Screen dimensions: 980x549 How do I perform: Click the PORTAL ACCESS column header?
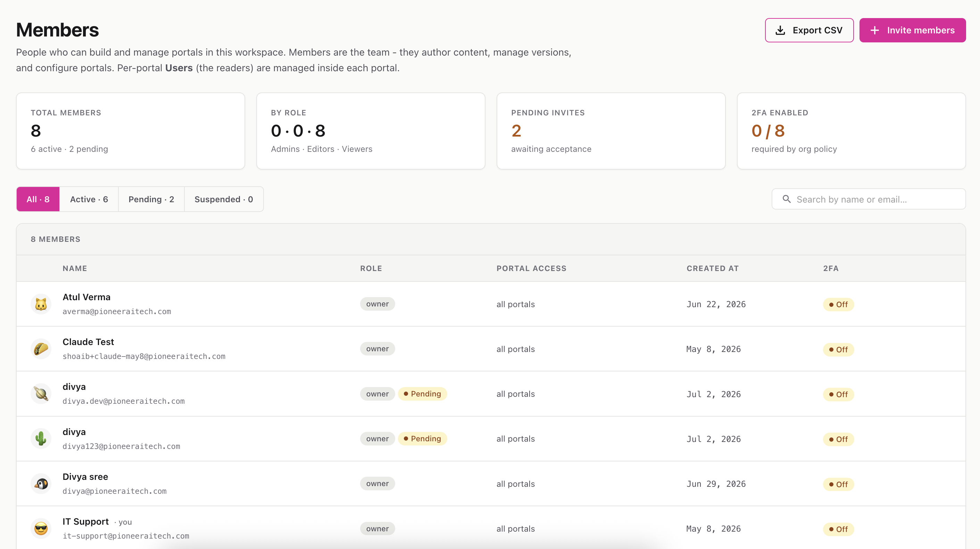531,268
